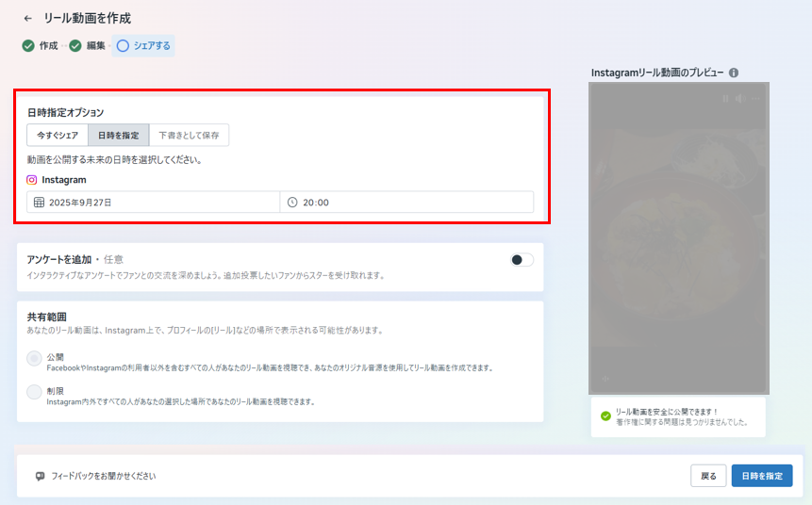Select the 公開 radio button
Screen dimensions: 812x505
click(x=35, y=358)
